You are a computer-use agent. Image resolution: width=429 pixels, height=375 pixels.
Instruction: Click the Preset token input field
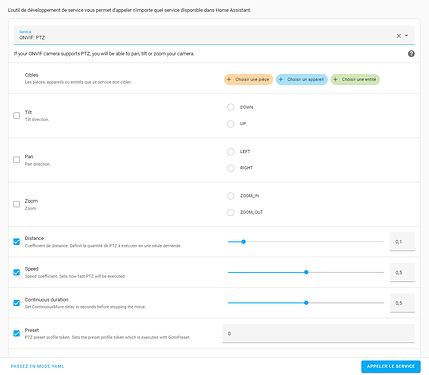(318, 333)
